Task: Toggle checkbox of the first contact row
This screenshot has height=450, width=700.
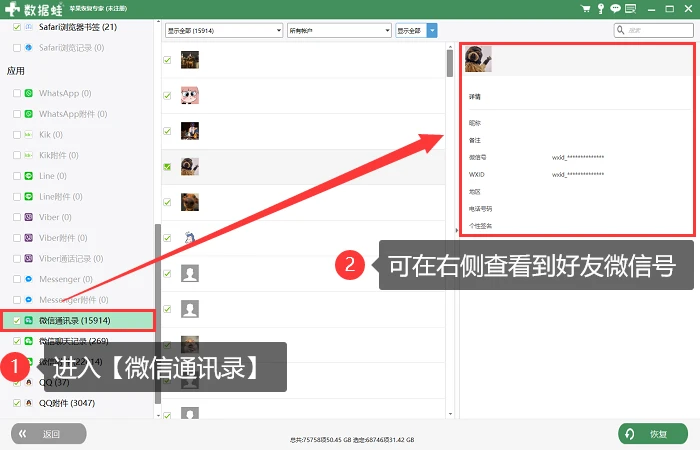Action: tap(167, 60)
